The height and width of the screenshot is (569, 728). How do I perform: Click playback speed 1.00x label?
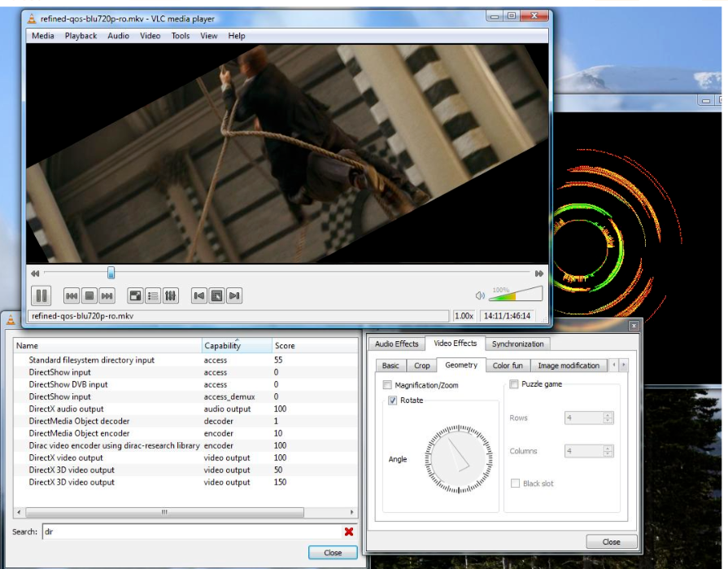(x=464, y=316)
